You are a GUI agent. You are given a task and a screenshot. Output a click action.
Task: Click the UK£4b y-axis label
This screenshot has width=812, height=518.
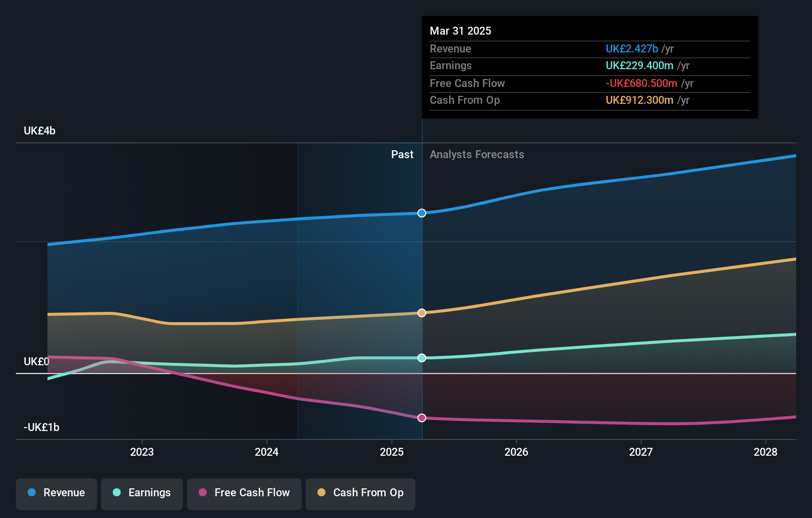click(40, 131)
